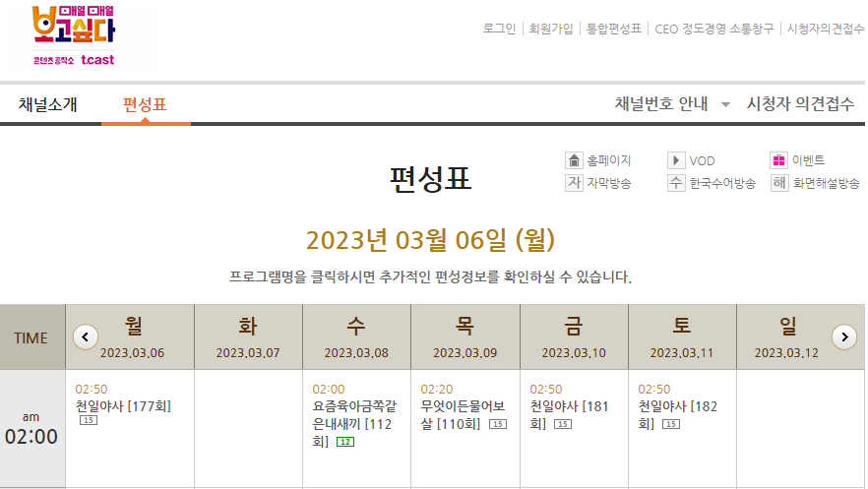The height and width of the screenshot is (489, 868).
Task: Open the 채널번호 안내 dropdown arrow
Action: coord(725,104)
